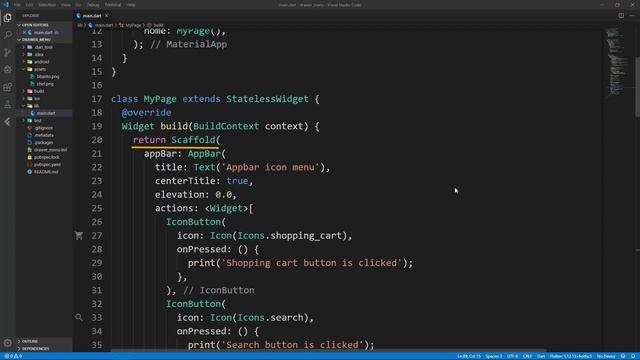This screenshot has width=640, height=360.
Task: Open the Edit menu
Action: 29,5
